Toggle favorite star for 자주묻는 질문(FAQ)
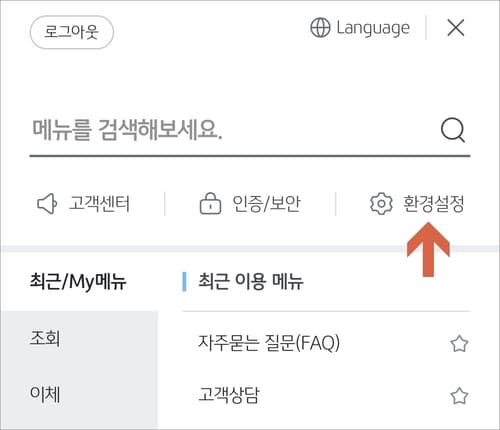The height and width of the screenshot is (430, 500). pyautogui.click(x=459, y=344)
